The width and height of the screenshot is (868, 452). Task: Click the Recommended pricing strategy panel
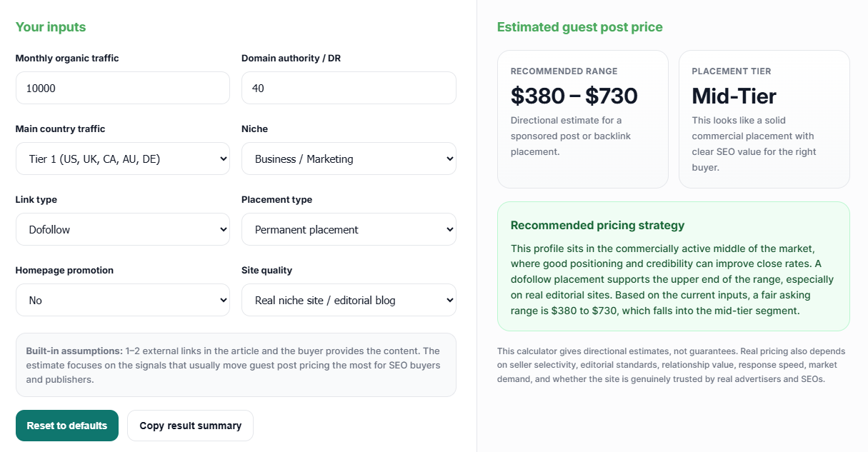pyautogui.click(x=674, y=266)
